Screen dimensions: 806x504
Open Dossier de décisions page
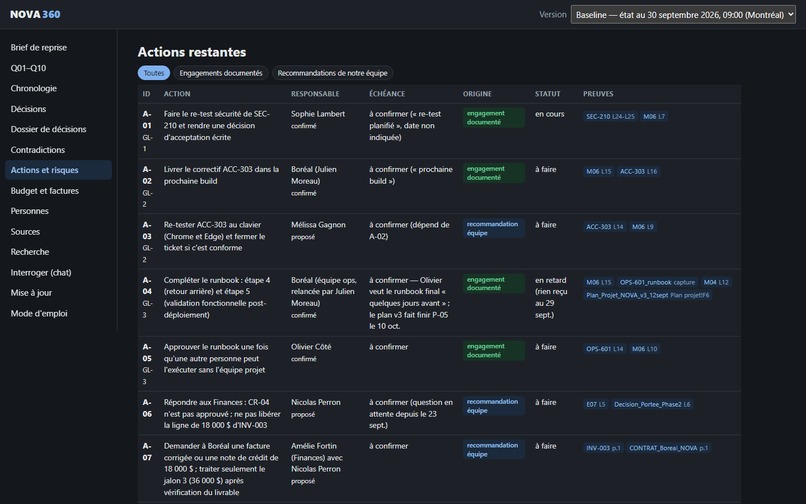pos(59,129)
